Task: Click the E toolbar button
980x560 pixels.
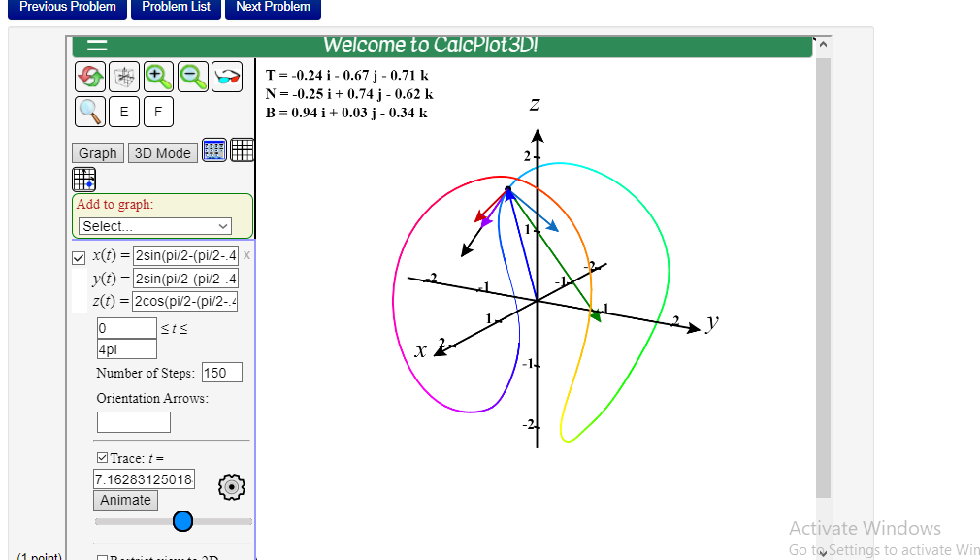Action: (124, 112)
